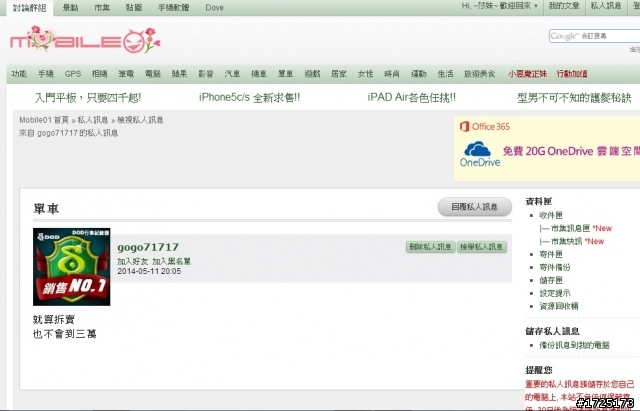Open the 手機軟體 tab
This screenshot has width=640, height=411.
(173, 7)
